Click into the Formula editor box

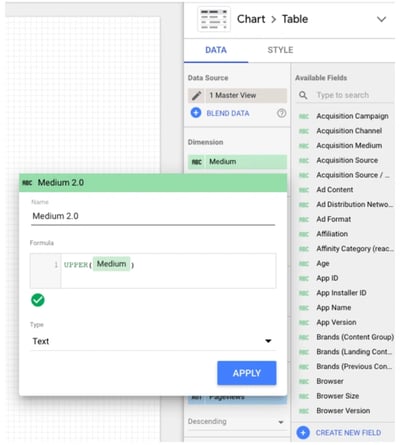point(153,271)
